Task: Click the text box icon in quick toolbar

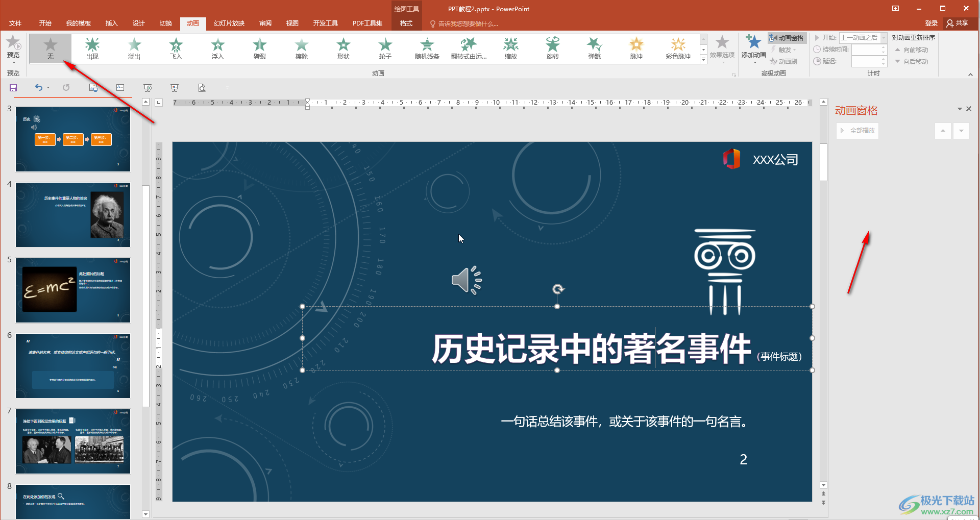Action: click(120, 88)
